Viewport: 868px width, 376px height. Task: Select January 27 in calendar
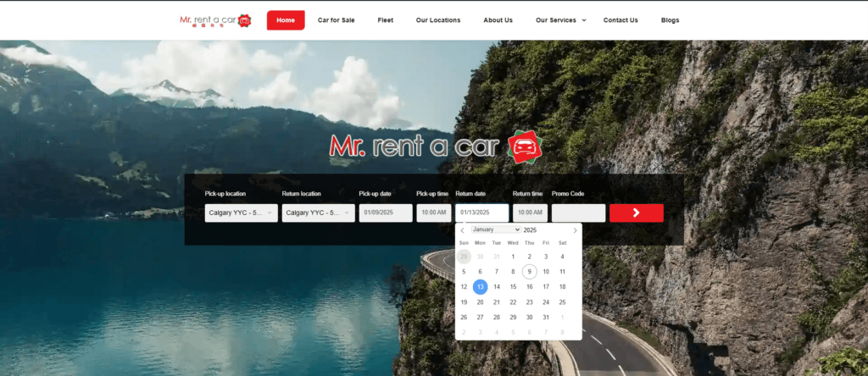(480, 318)
